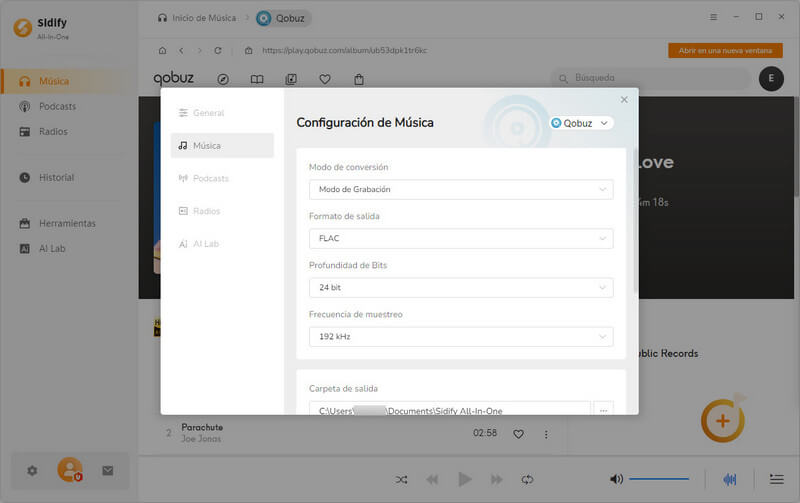Click the play button

(464, 480)
